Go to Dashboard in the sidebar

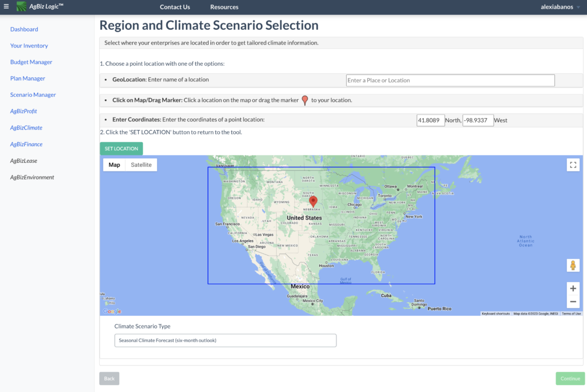[x=24, y=29]
